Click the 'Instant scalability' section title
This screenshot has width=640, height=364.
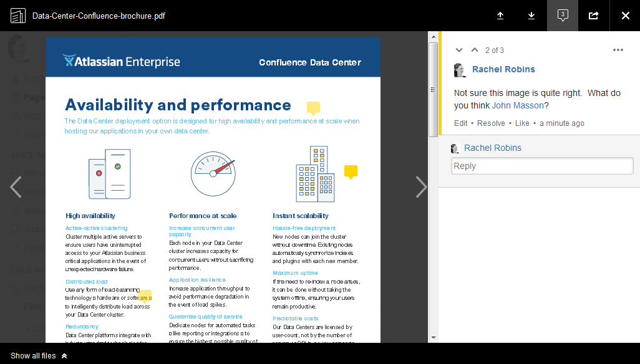click(301, 216)
